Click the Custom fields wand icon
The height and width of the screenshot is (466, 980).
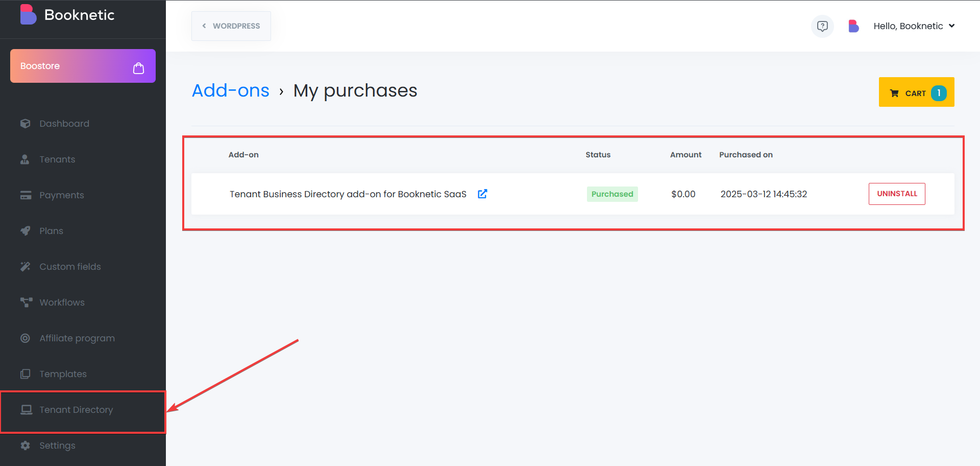click(26, 267)
